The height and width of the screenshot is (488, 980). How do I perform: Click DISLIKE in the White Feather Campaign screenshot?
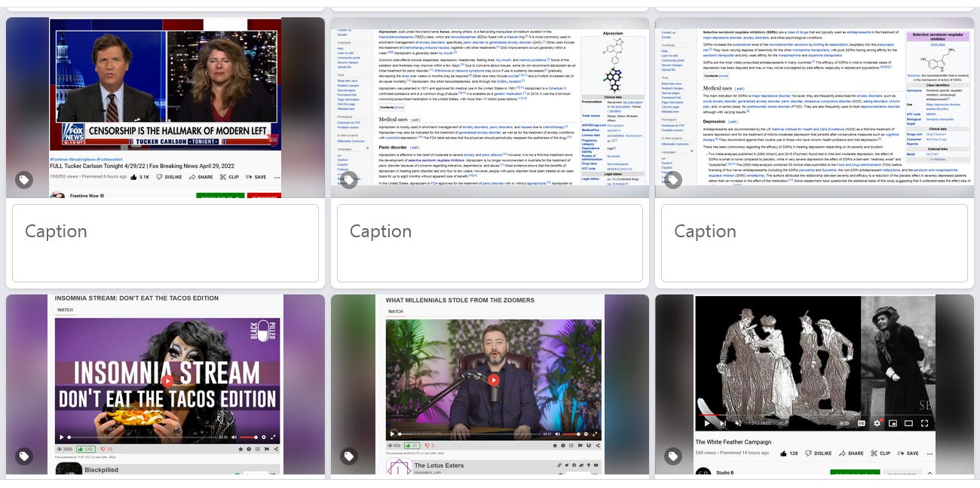(x=818, y=453)
